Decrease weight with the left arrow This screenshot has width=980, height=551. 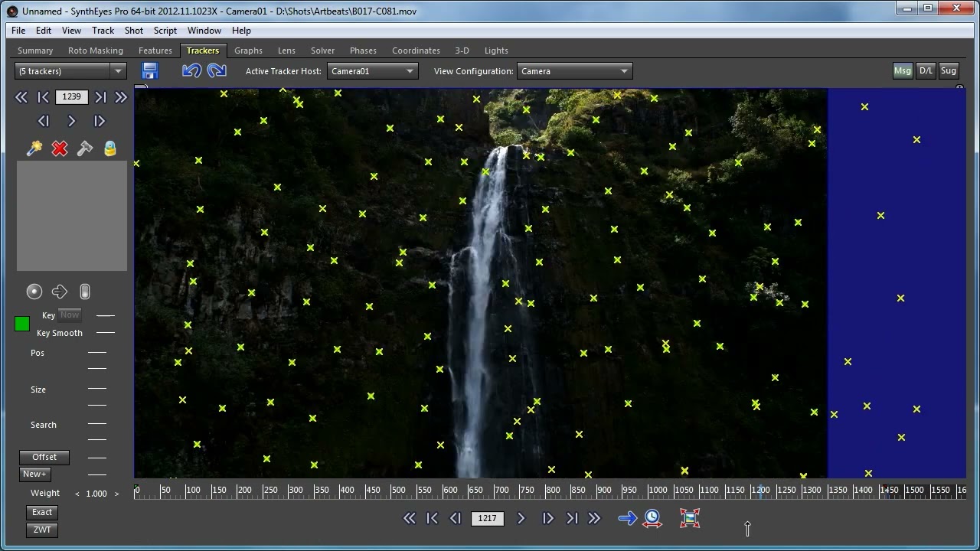[77, 494]
